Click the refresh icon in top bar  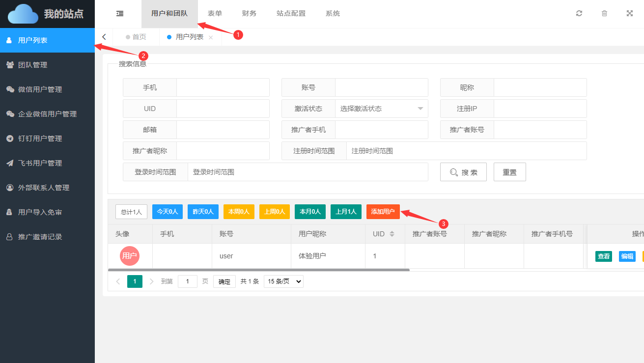[x=579, y=14]
